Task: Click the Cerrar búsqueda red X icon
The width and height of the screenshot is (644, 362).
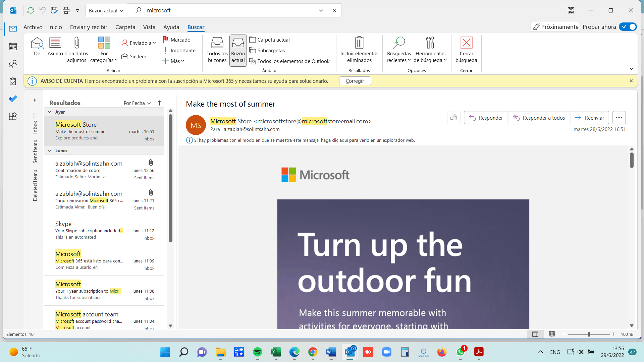Action: coord(466,43)
